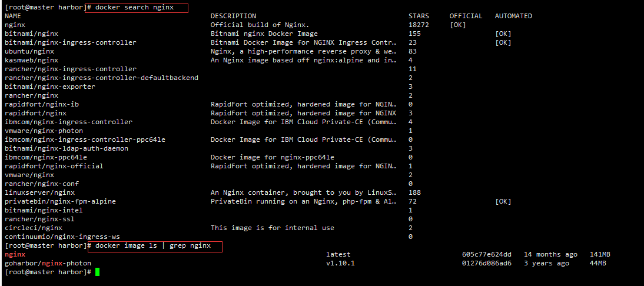Click 'Bitnami nginx Docker Image' description

click(264, 34)
